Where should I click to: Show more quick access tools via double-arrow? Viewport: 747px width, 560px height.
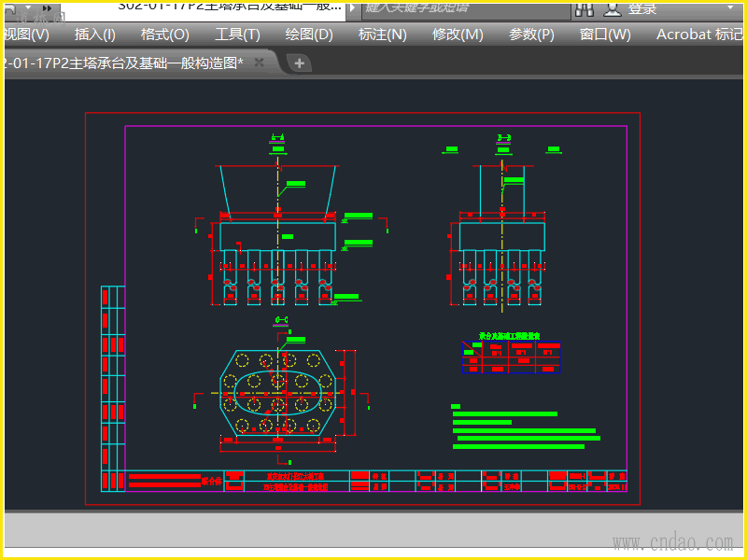47,8
